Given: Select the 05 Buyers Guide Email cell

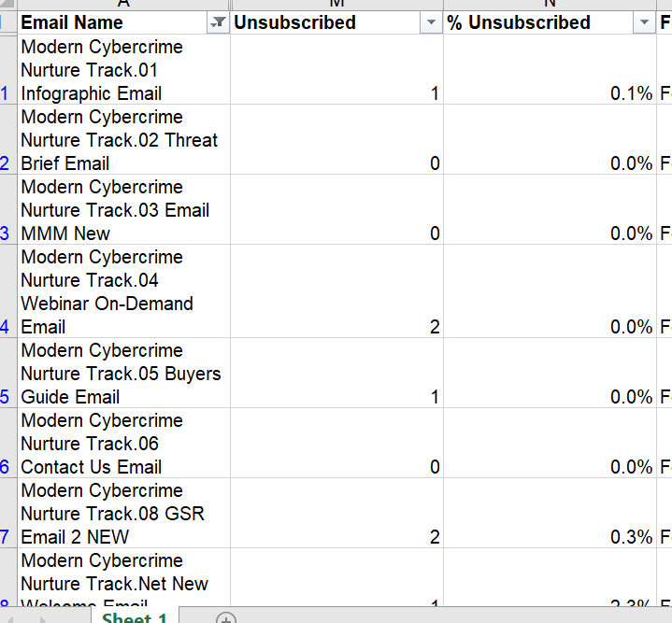Looking at the screenshot, I should pos(123,373).
